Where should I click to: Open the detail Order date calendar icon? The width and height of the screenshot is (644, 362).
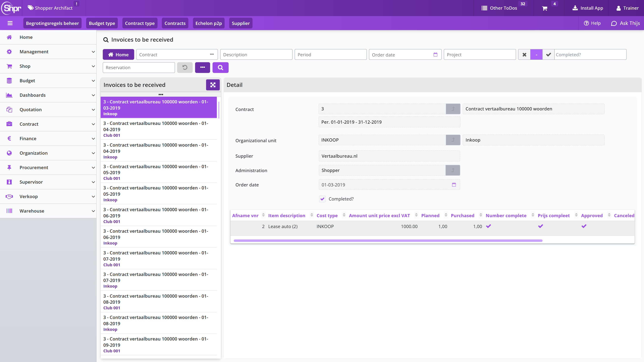[x=454, y=185]
